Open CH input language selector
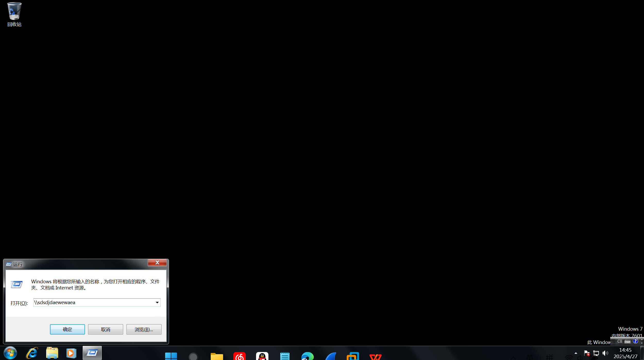 click(620, 341)
